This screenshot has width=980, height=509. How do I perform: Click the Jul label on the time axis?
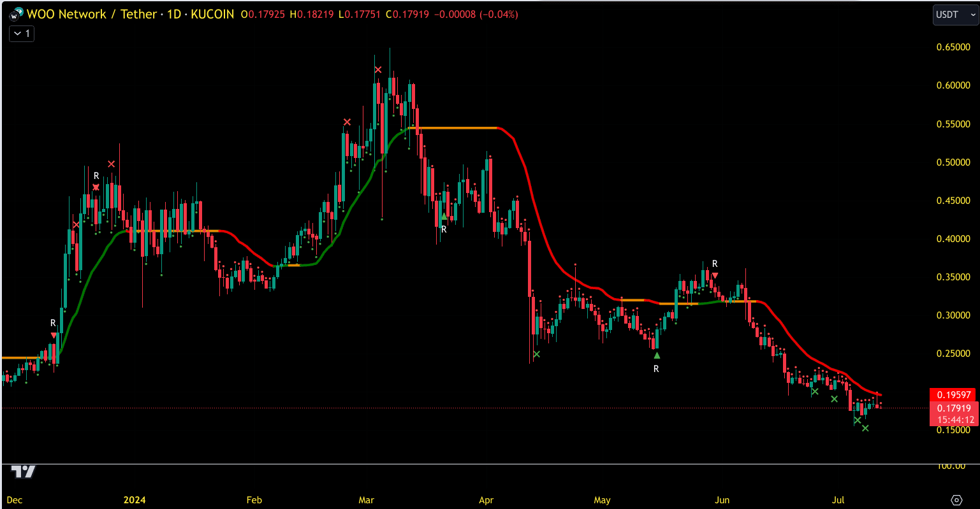click(x=838, y=500)
